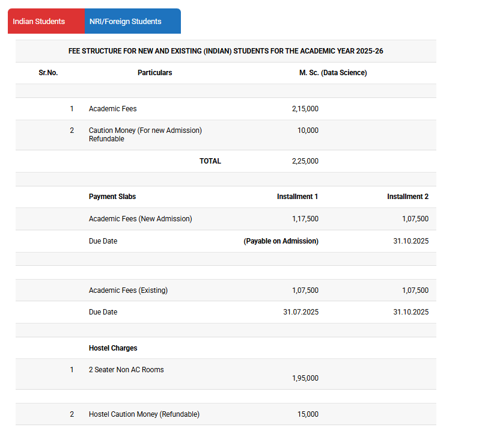
Task: Click the Hostel Charges heading
Action: [x=113, y=348]
